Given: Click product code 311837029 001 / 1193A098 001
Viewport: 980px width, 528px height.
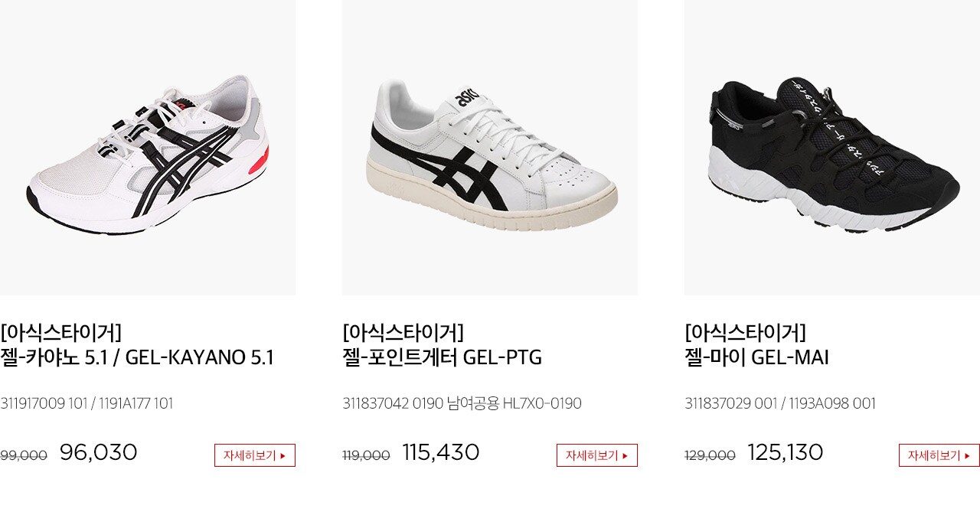Looking at the screenshot, I should [x=780, y=403].
